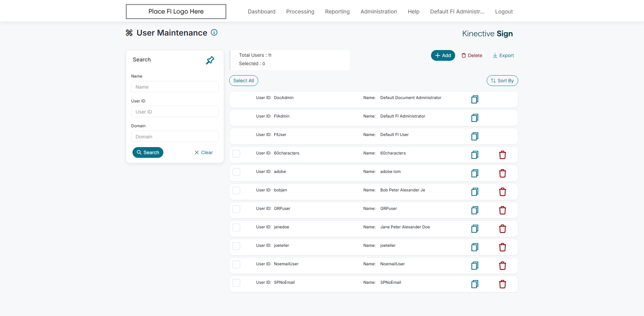
Task: Open the Processing menu
Action: point(300,11)
